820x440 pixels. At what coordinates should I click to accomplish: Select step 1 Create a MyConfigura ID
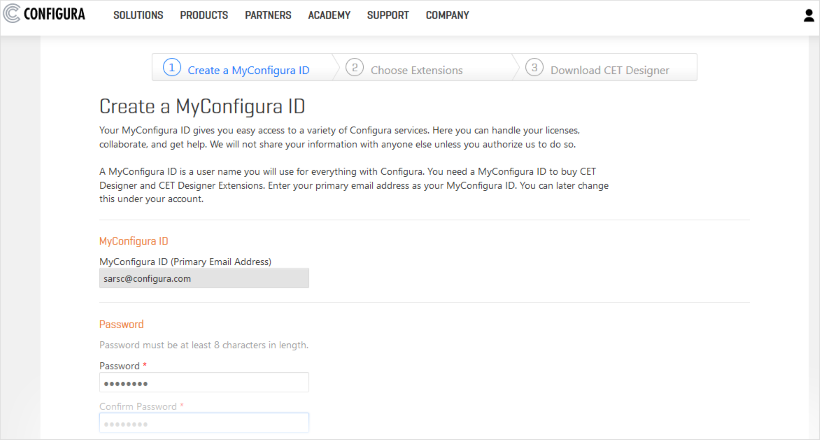[243, 68]
